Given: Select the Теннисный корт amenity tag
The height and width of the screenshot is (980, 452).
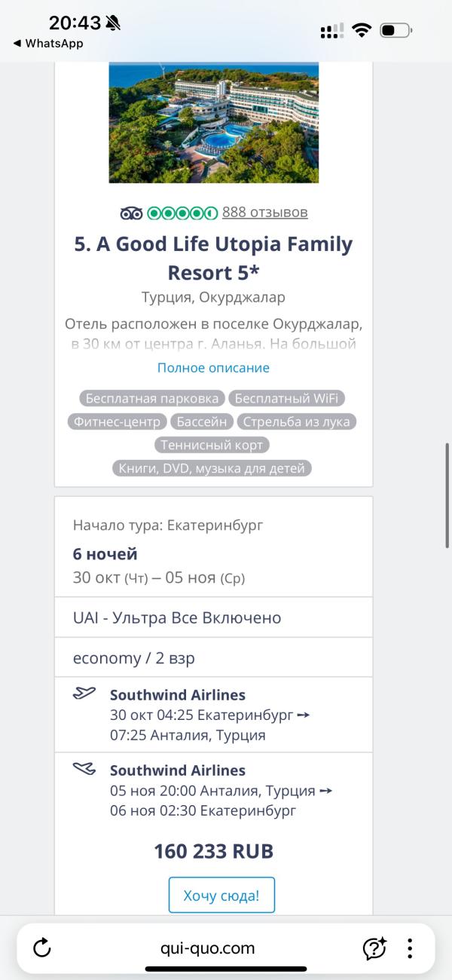Looking at the screenshot, I should point(212,445).
